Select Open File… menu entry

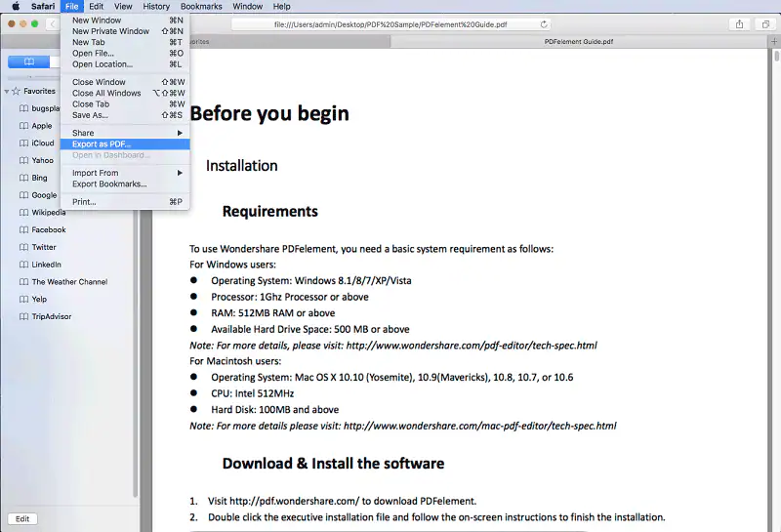click(x=125, y=54)
